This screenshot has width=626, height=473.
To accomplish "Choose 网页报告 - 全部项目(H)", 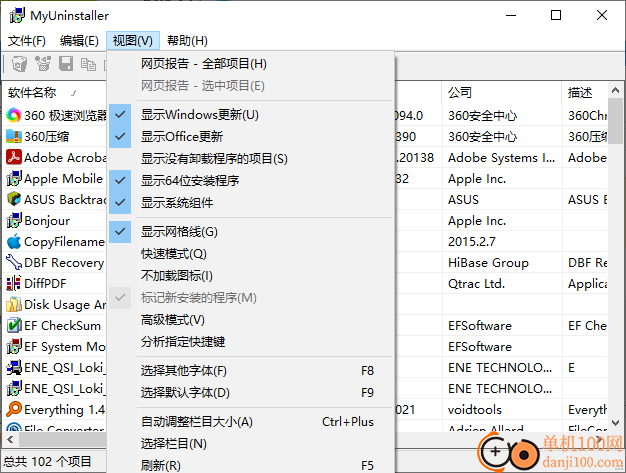I will pyautogui.click(x=251, y=64).
